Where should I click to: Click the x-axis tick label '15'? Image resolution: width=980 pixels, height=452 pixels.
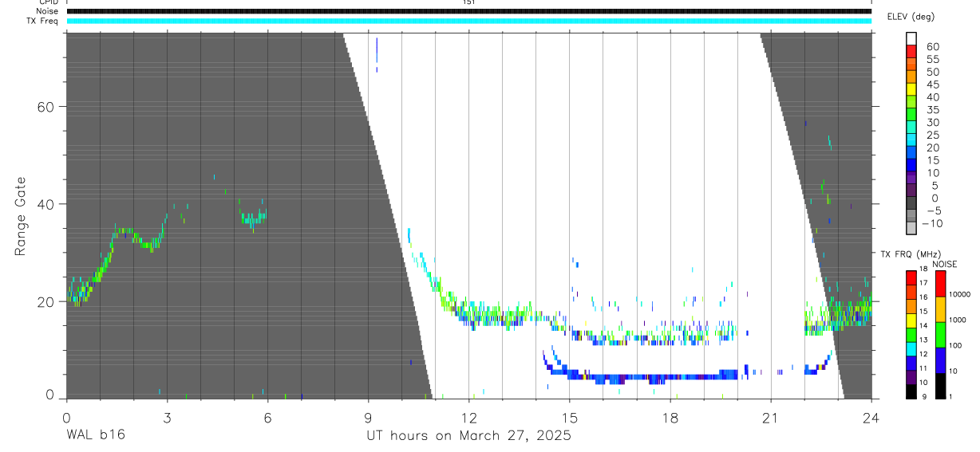[570, 417]
